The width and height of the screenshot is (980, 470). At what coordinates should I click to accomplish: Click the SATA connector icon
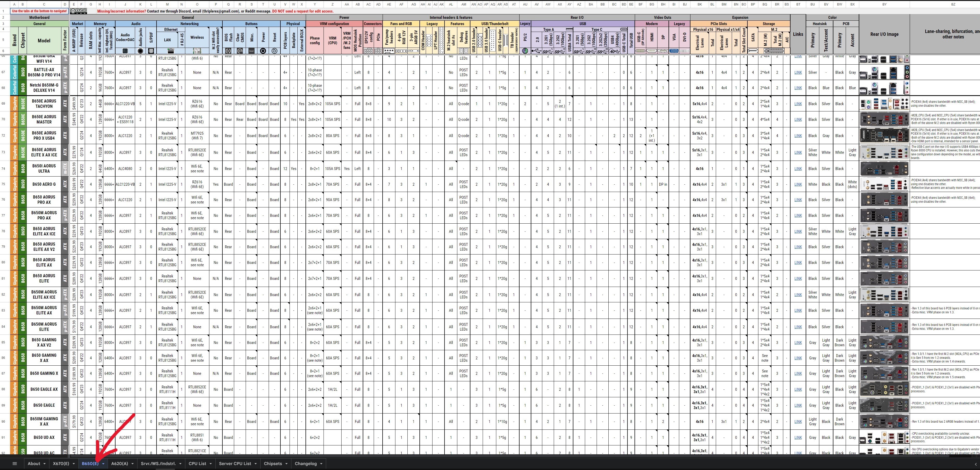[753, 51]
